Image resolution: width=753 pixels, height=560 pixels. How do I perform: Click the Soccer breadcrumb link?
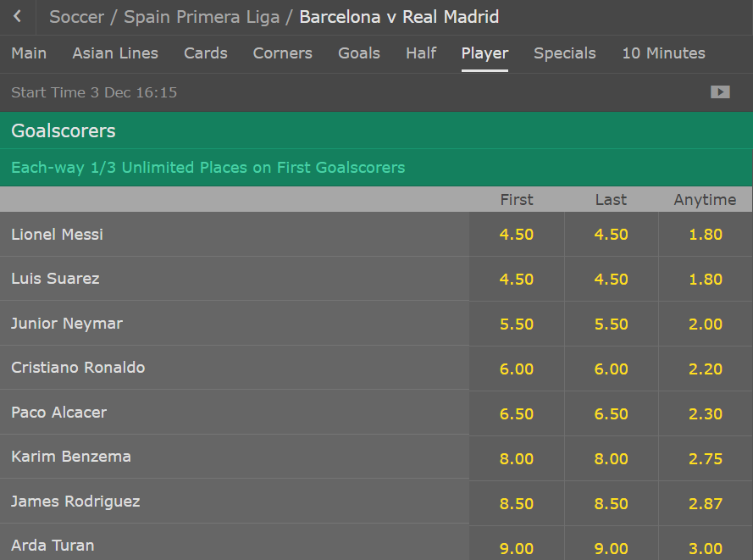77,17
